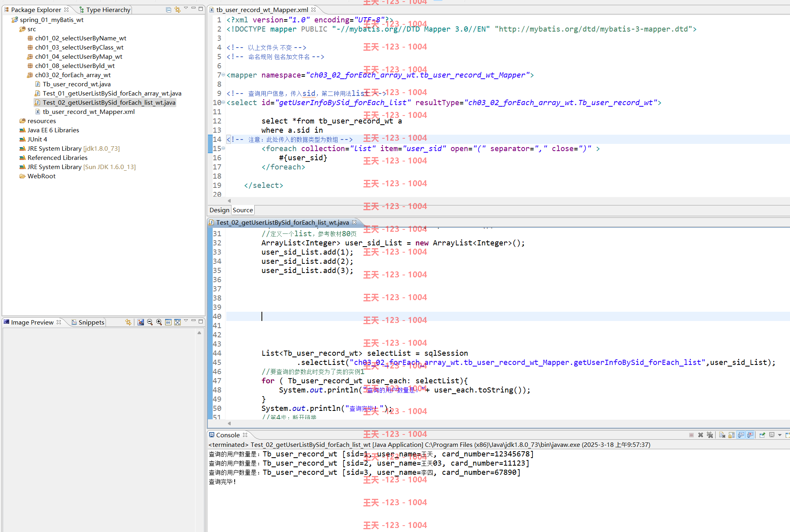
Task: Activate Test_02_getUserListBySid_forEach_list_wt.java editor tab
Action: click(282, 222)
